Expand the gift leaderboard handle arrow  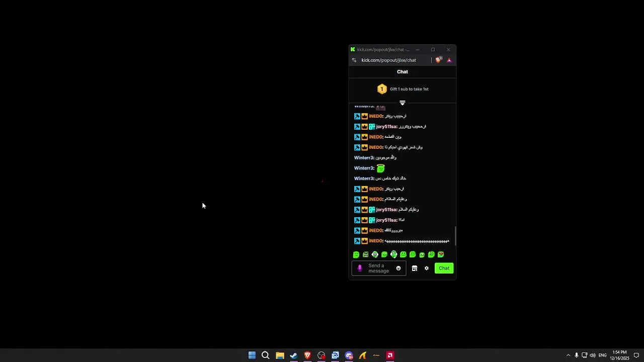point(403,103)
